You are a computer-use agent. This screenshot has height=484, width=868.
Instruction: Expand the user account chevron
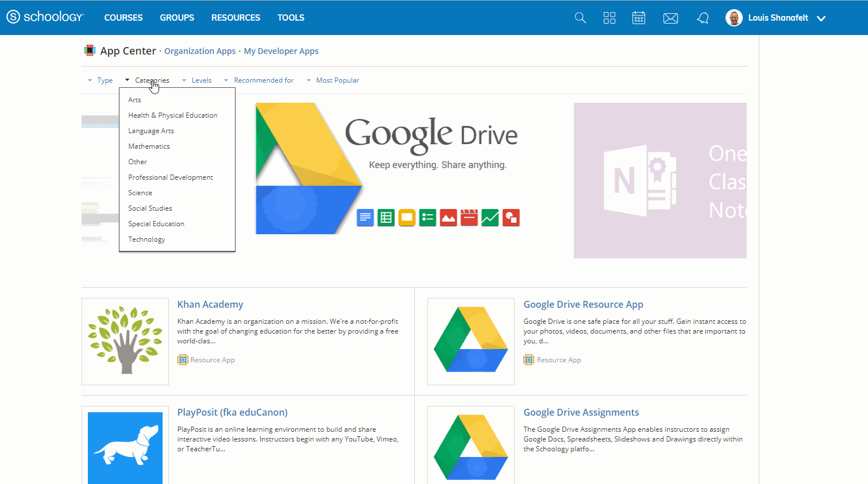click(821, 18)
